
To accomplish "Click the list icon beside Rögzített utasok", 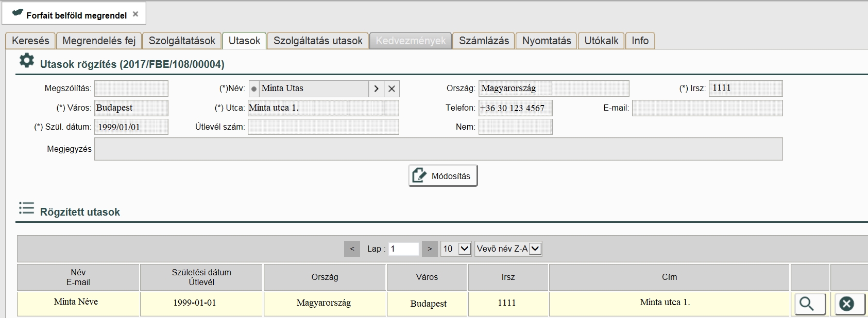I will point(26,208).
